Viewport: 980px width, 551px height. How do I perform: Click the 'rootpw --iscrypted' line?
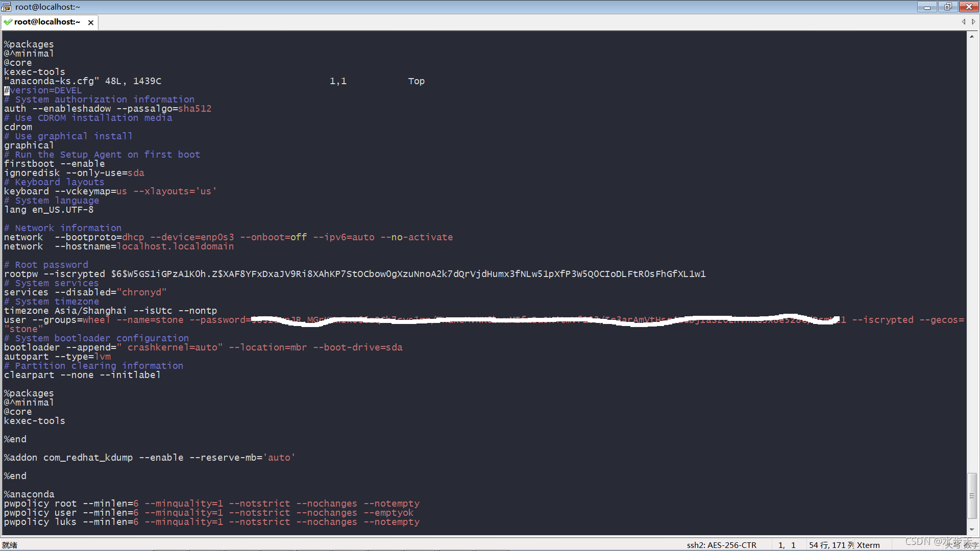pos(355,274)
